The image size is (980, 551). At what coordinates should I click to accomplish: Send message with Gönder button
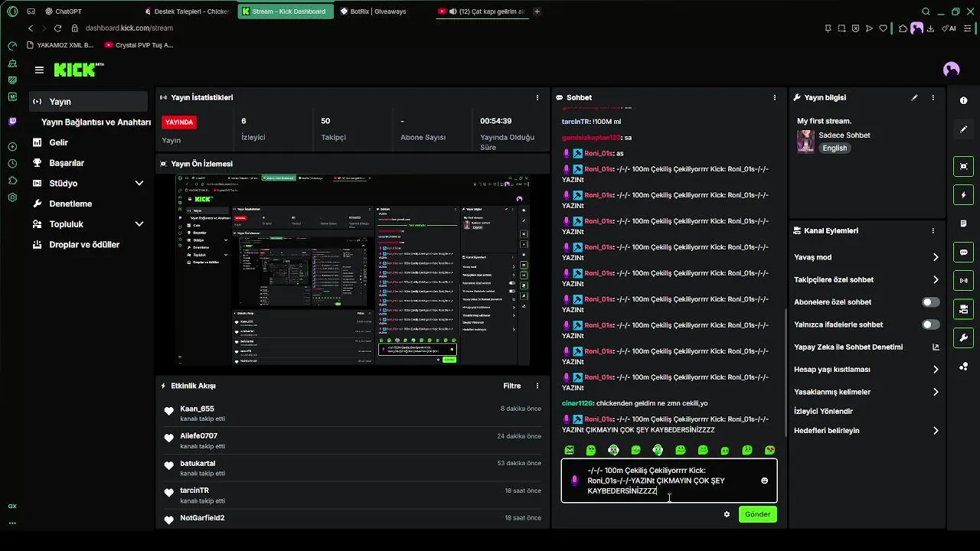(758, 514)
